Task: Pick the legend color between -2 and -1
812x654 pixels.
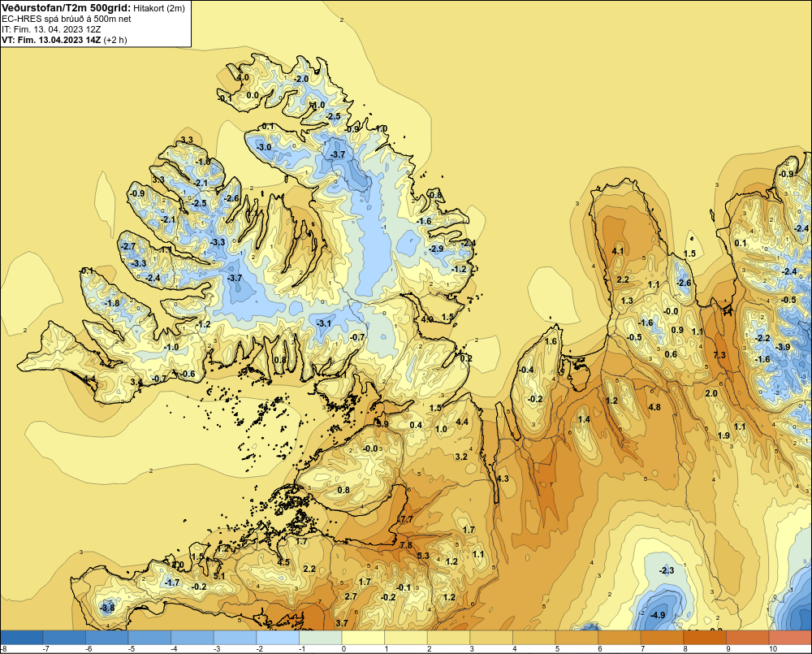Action: (278, 637)
